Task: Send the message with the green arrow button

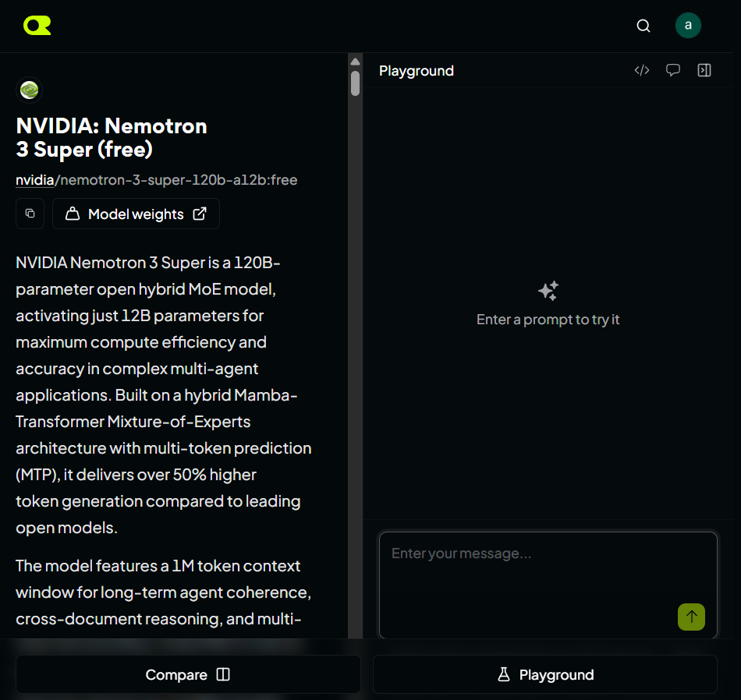Action: click(691, 617)
